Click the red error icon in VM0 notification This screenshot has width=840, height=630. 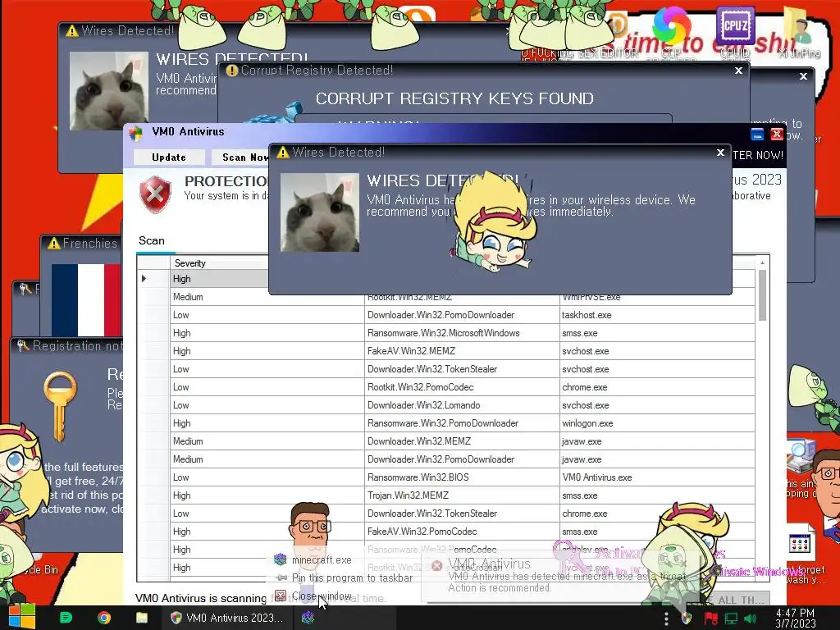436,565
